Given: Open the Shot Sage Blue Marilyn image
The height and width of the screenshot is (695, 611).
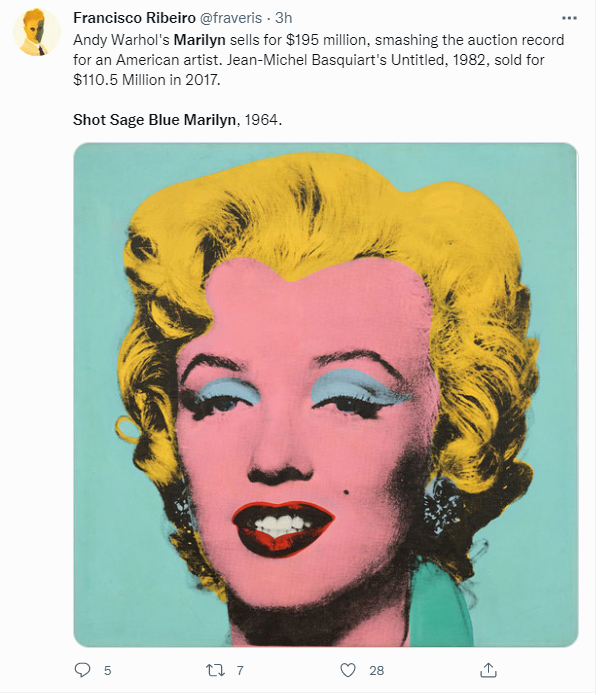Looking at the screenshot, I should click(x=326, y=395).
